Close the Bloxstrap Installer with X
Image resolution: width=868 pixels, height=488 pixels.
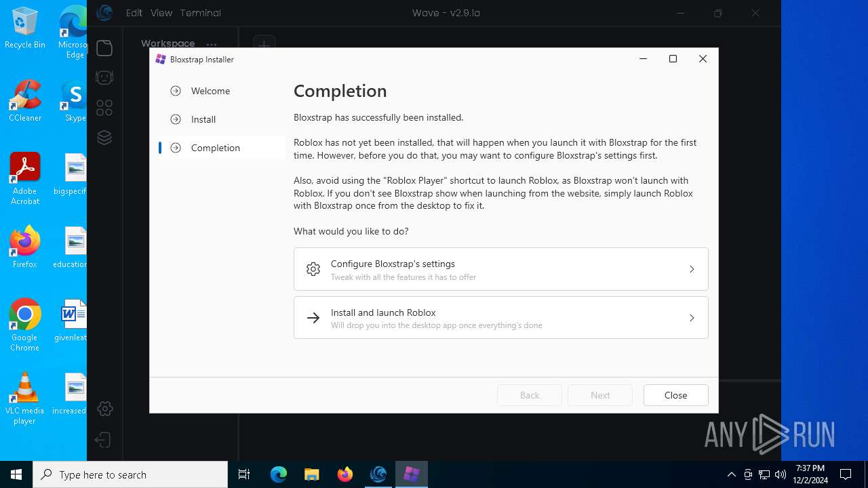pyautogui.click(x=703, y=59)
